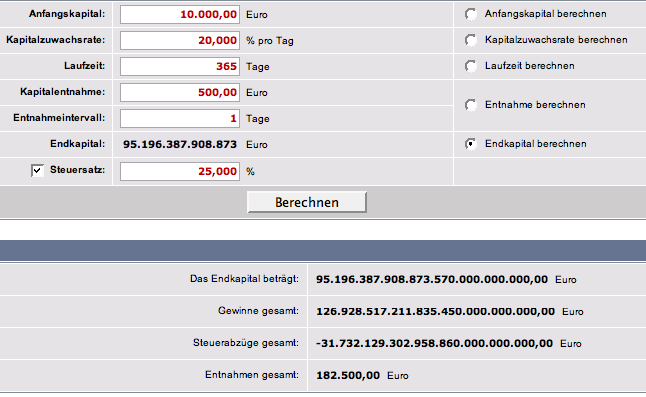646x397 pixels.
Task: Click Steuerabzüge gesamt value -31.732.129.302.958.860.000.000.000,00
Action: 434,343
